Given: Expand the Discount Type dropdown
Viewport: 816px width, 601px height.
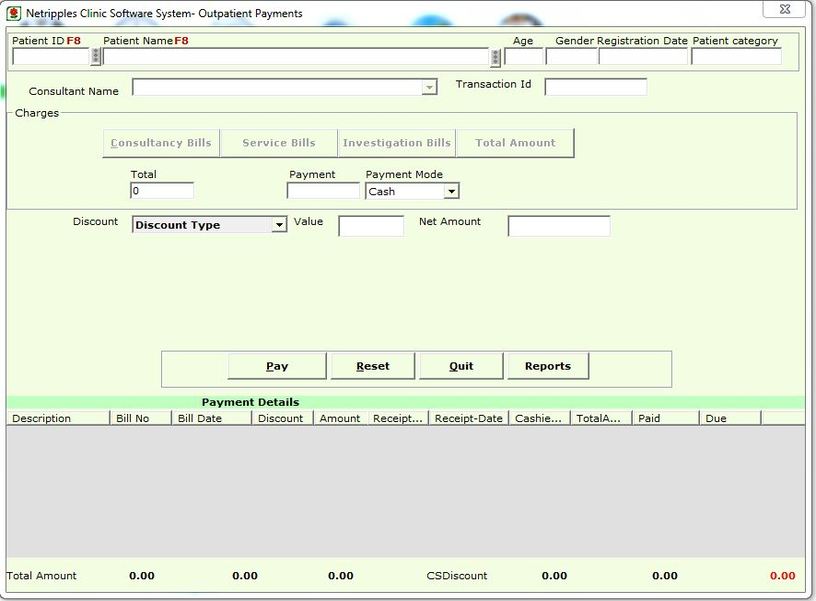Looking at the screenshot, I should pos(279,225).
